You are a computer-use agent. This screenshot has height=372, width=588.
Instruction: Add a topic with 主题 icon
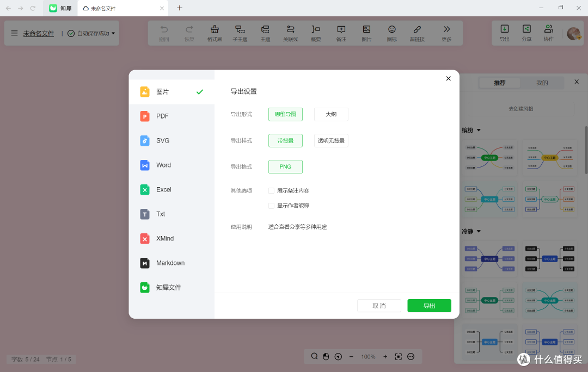coord(265,33)
